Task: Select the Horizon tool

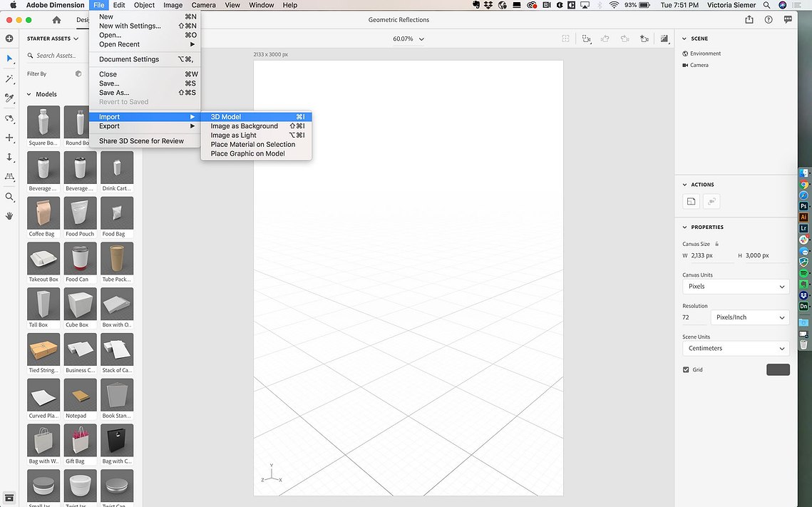Action: [9, 177]
